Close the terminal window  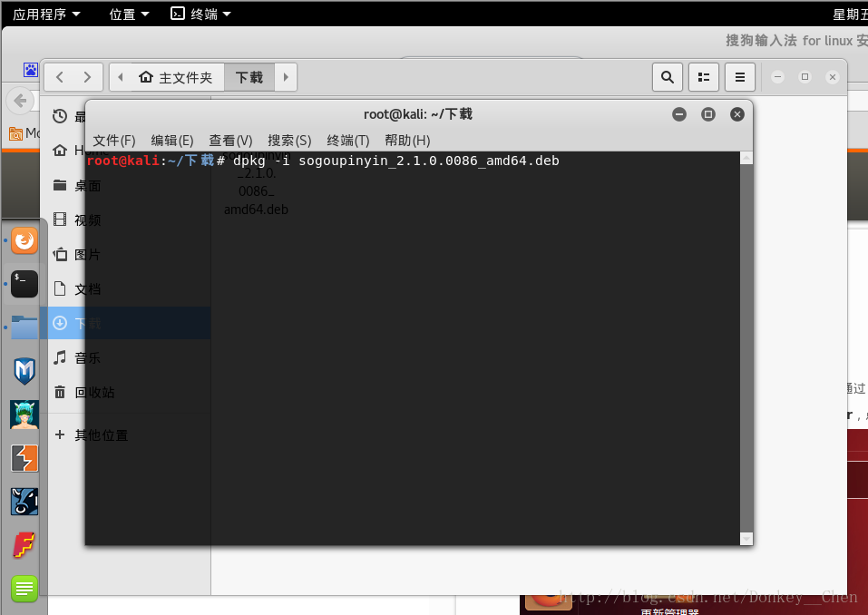736,114
